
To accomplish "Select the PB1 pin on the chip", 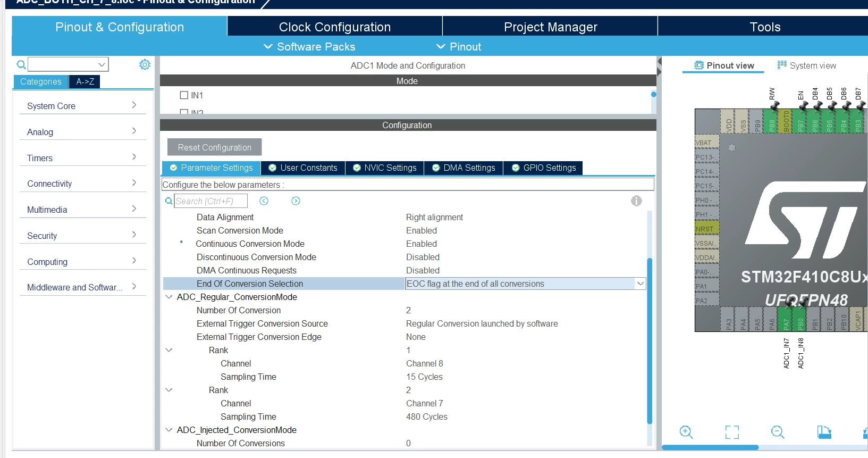I will tap(815, 319).
